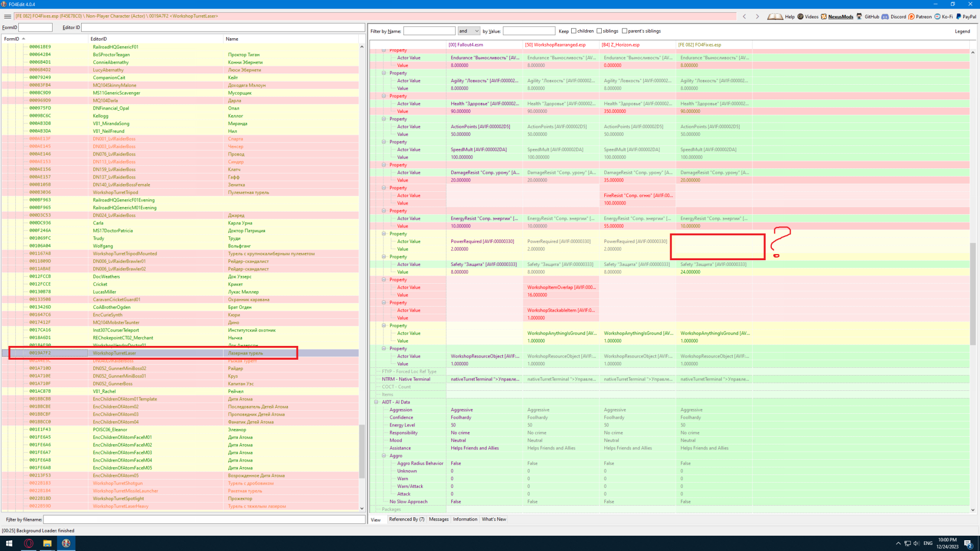Open the Discord link icon
Viewport: 980px width, 551px height.
click(885, 16)
